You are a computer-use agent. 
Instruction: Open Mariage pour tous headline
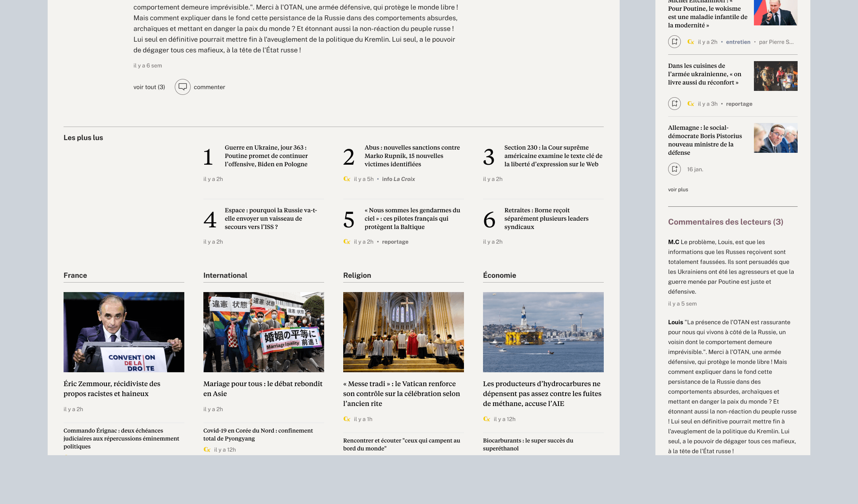[x=263, y=389]
